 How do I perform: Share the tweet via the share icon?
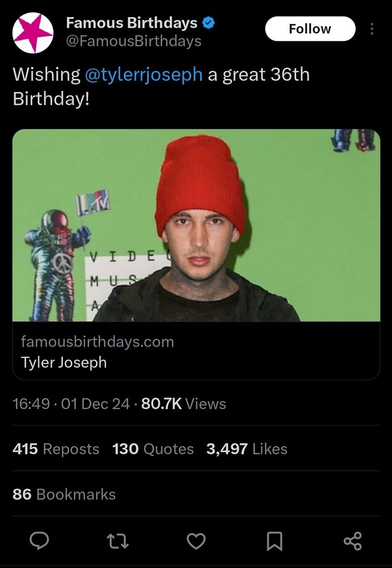click(x=352, y=542)
